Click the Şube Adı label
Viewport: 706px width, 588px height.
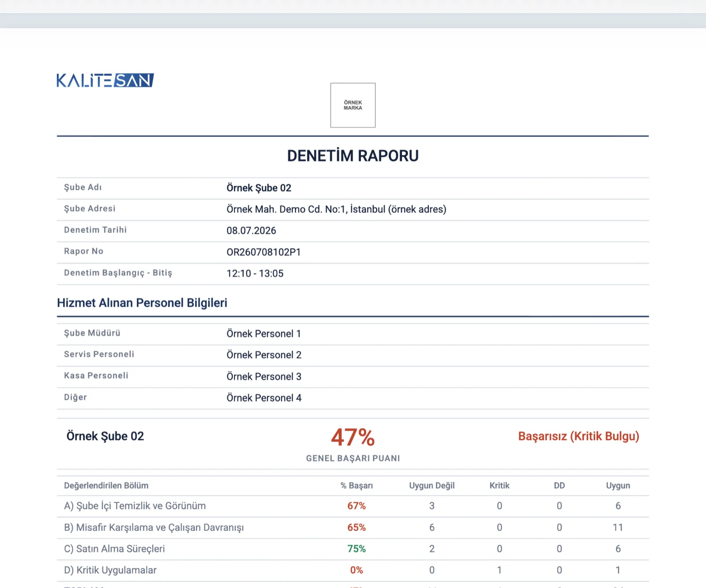[83, 187]
